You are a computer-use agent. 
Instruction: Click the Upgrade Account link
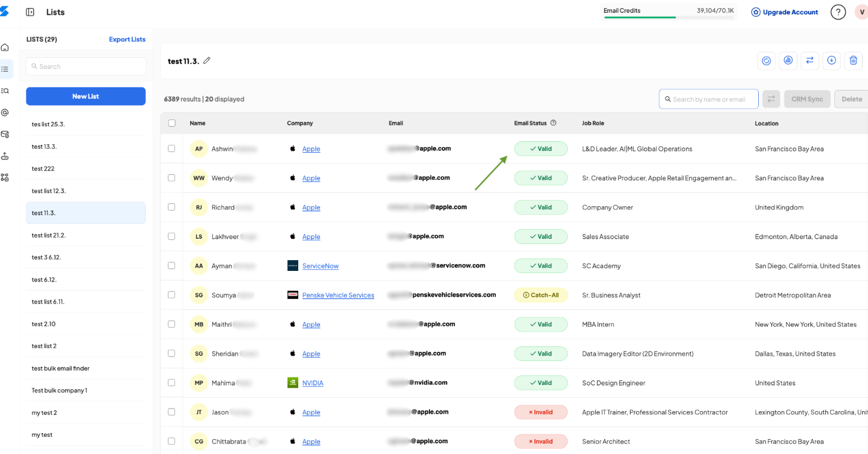click(x=784, y=12)
